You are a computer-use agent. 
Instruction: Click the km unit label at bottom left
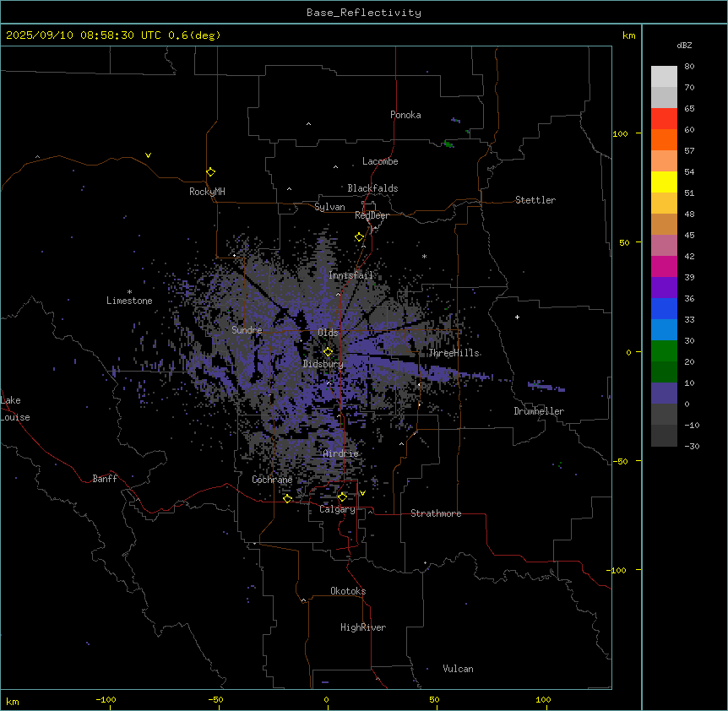pyautogui.click(x=13, y=701)
